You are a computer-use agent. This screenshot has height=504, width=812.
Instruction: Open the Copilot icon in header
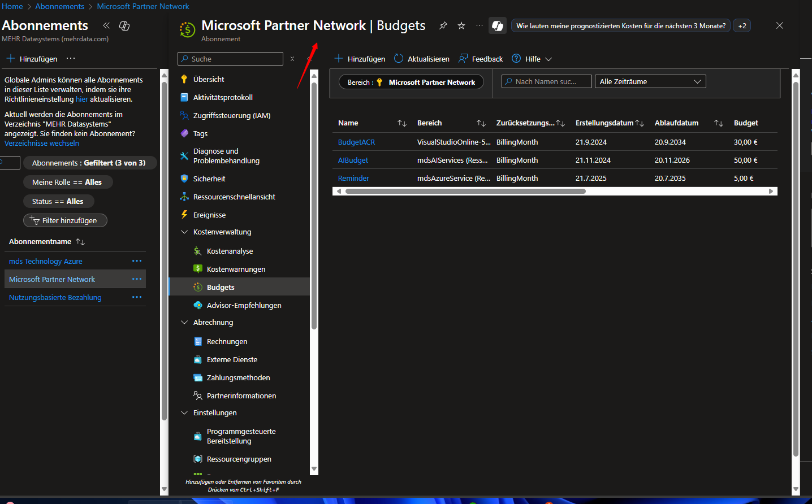[x=498, y=25]
